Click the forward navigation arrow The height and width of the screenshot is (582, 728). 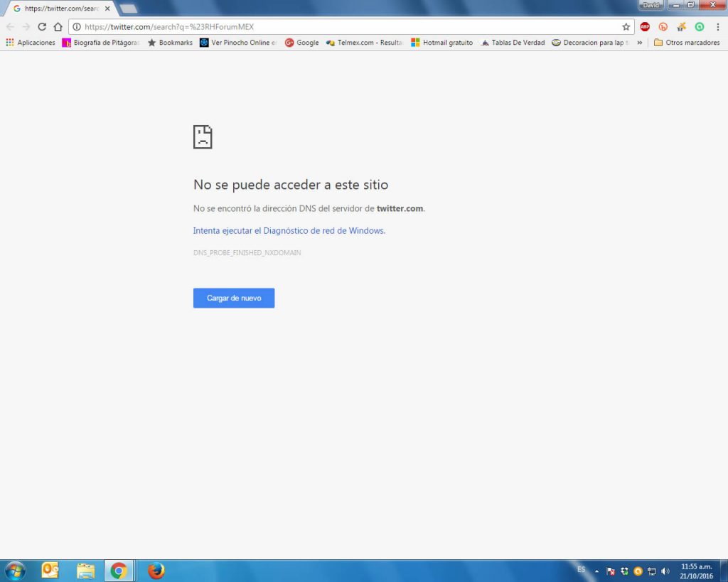point(26,27)
